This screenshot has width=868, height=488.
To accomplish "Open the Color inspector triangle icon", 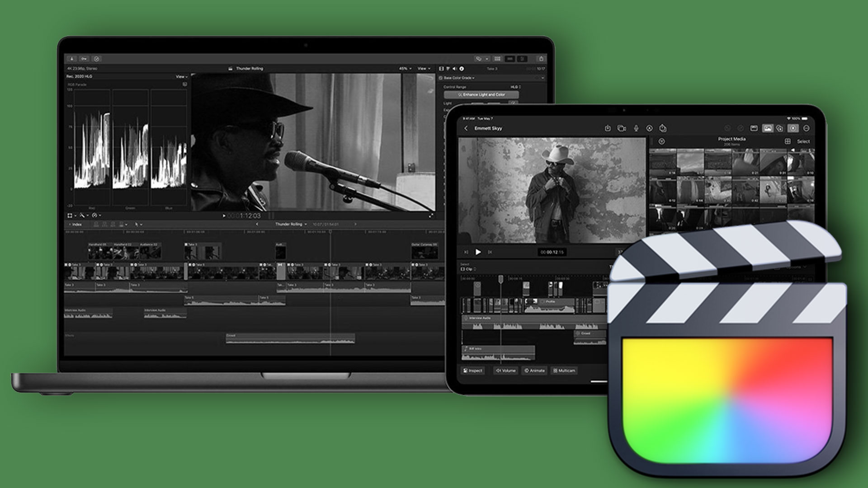I will [x=448, y=69].
